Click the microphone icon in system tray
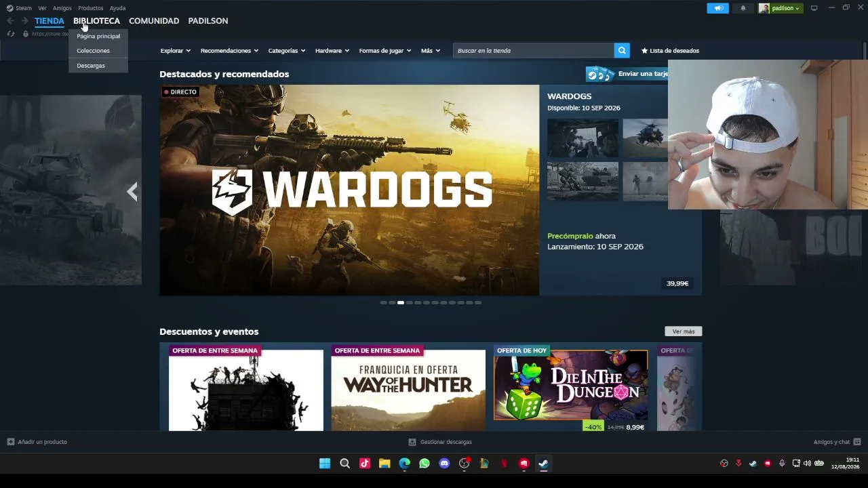 tap(782, 464)
